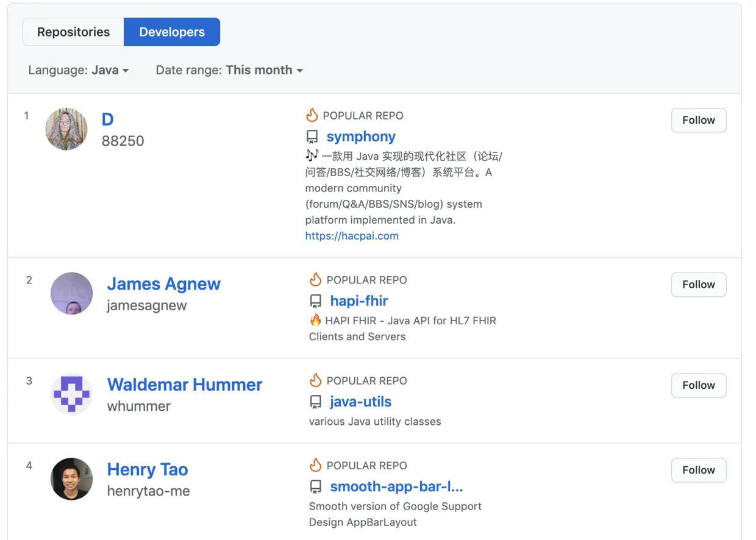
Task: Click the flame icon above hapi-fhir
Action: click(315, 280)
